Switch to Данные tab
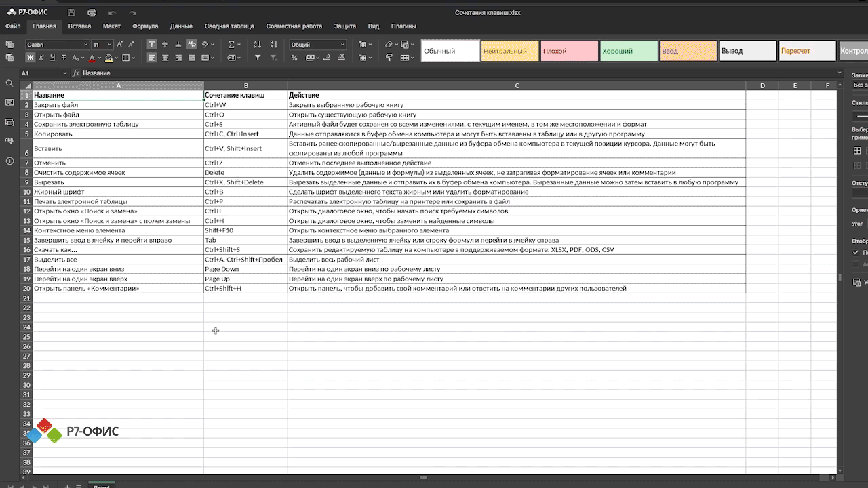 [x=181, y=26]
